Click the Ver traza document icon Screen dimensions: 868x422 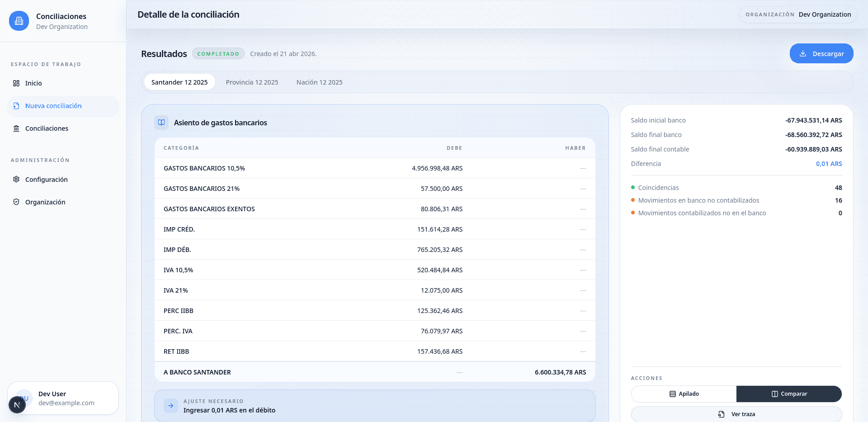pos(721,414)
